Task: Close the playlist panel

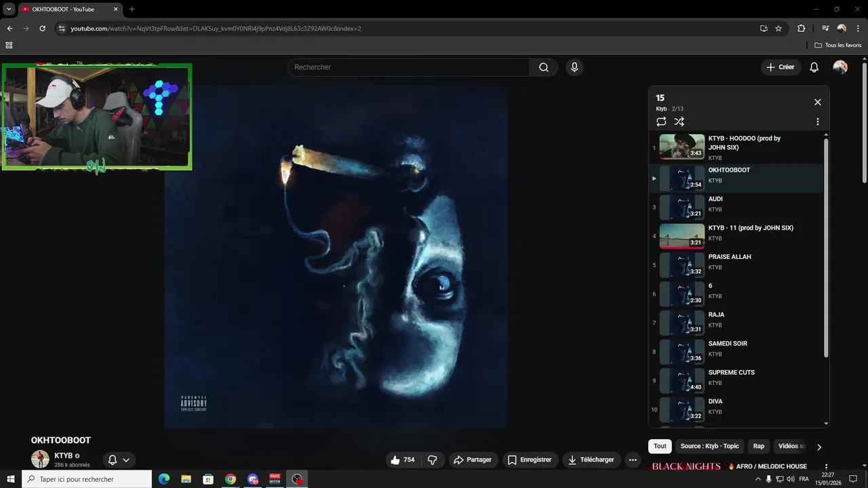Action: tap(817, 102)
